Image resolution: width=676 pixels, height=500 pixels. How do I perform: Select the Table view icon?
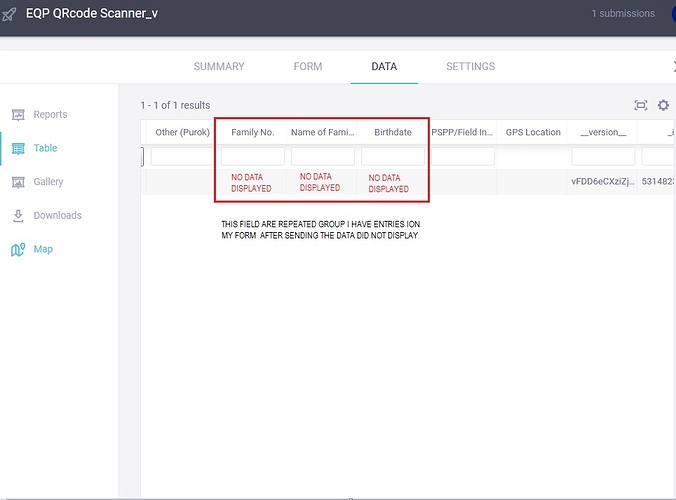pos(17,148)
